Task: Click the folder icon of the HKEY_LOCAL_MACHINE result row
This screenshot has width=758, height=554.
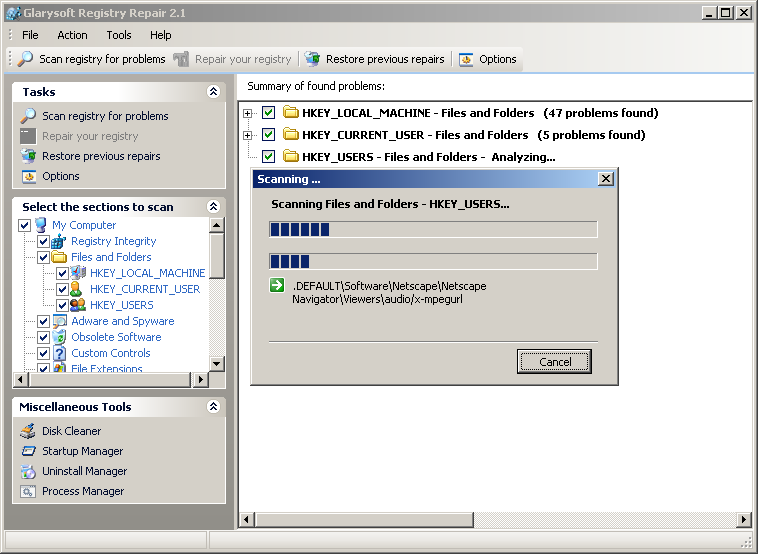Action: (291, 112)
